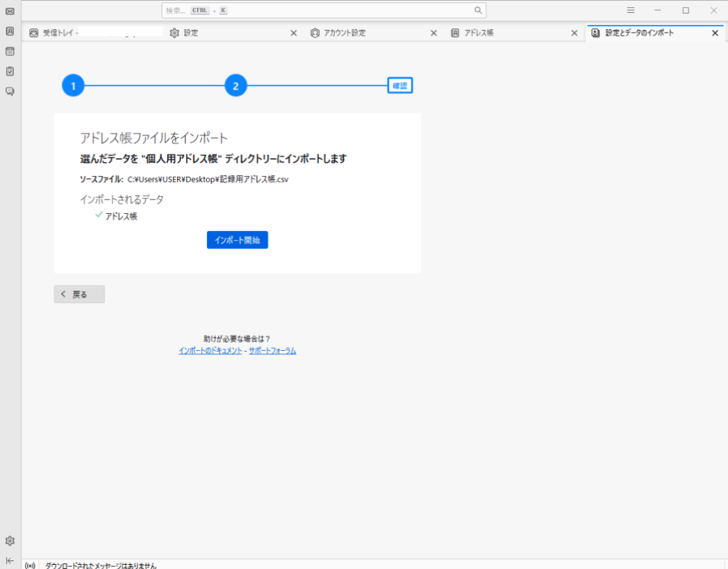Switch to the 受信トレイ tab

pyautogui.click(x=92, y=33)
